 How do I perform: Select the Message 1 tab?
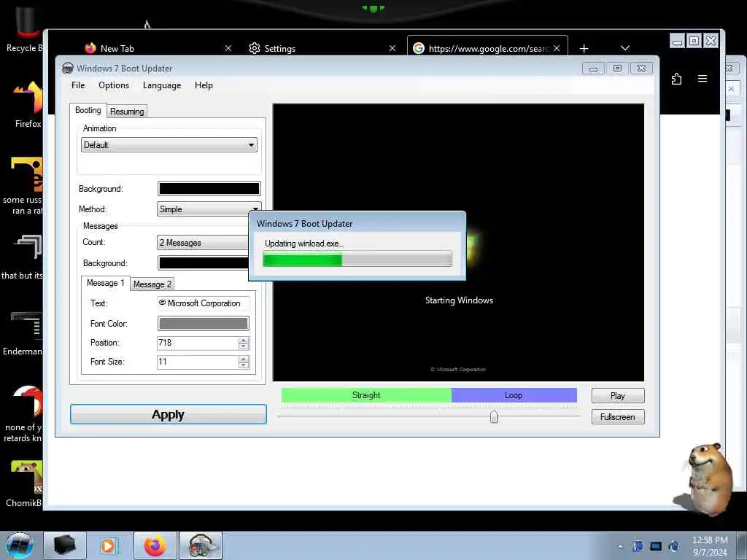pos(105,283)
